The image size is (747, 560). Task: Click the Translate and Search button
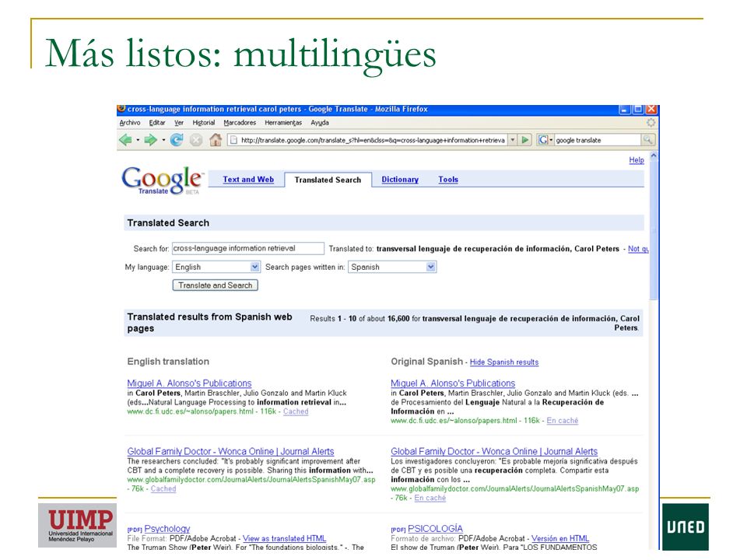click(216, 285)
